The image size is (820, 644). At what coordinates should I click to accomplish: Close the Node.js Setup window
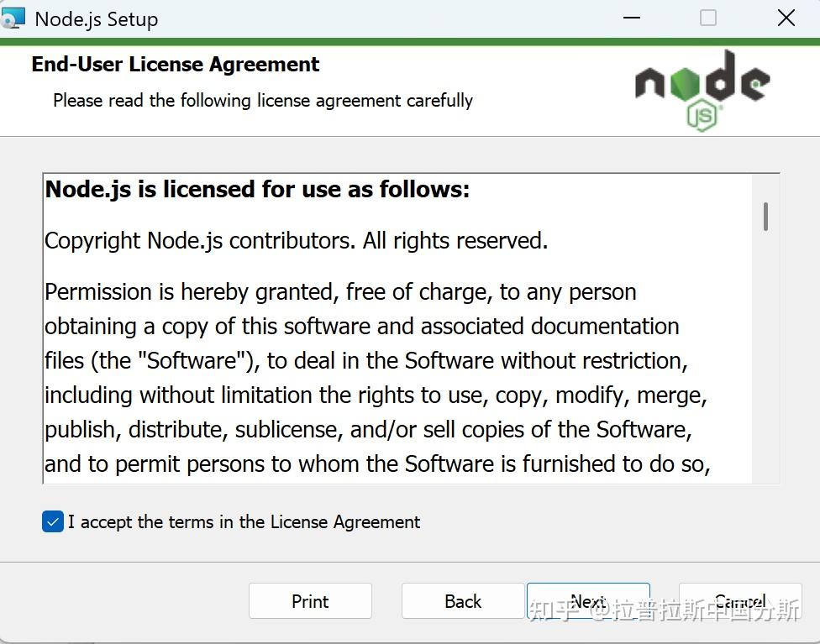(x=786, y=18)
